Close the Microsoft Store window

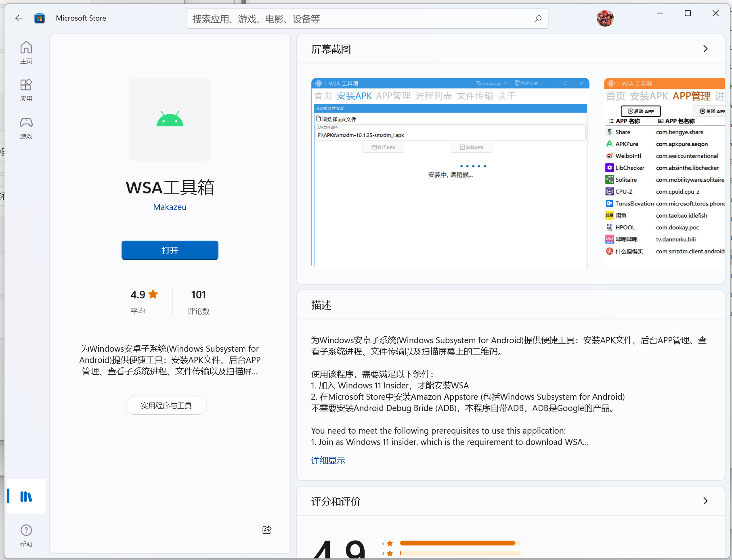pyautogui.click(x=715, y=13)
